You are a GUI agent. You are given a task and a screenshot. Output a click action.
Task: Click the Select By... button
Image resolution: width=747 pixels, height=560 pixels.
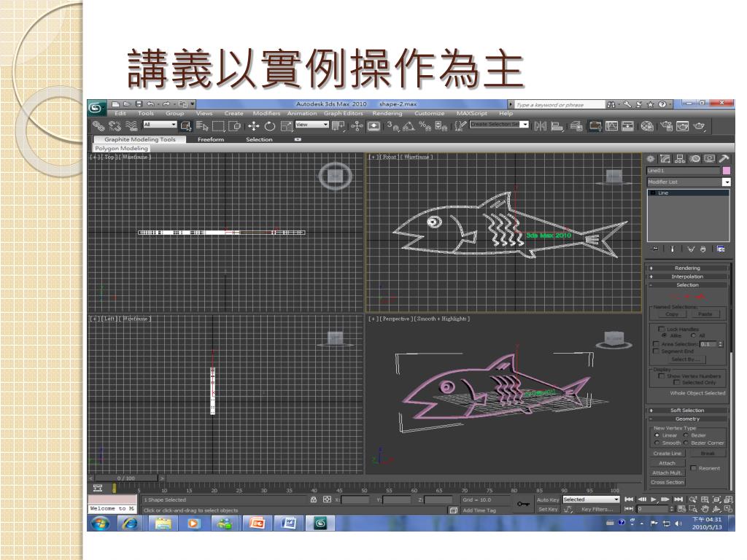686,359
